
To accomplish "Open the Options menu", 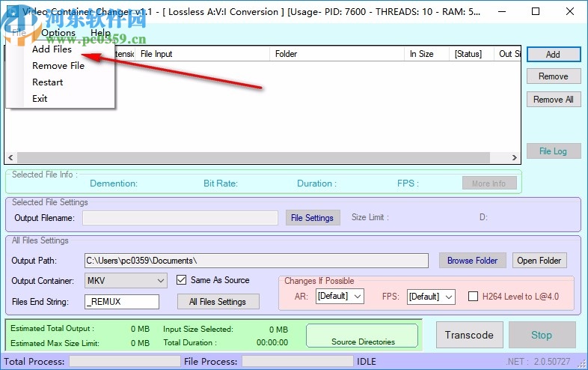I will click(58, 33).
